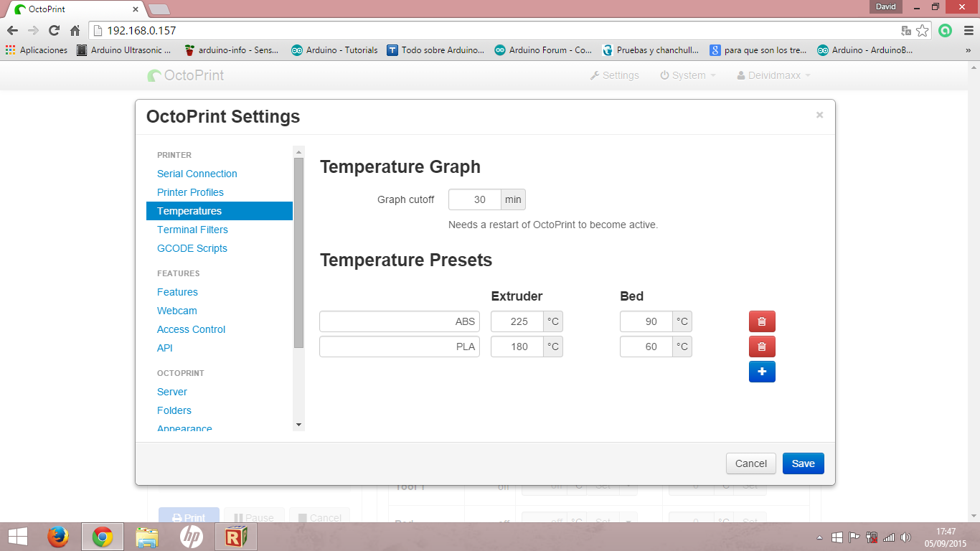Open the Chrome menu
Viewport: 980px width, 551px height.
[x=967, y=31]
